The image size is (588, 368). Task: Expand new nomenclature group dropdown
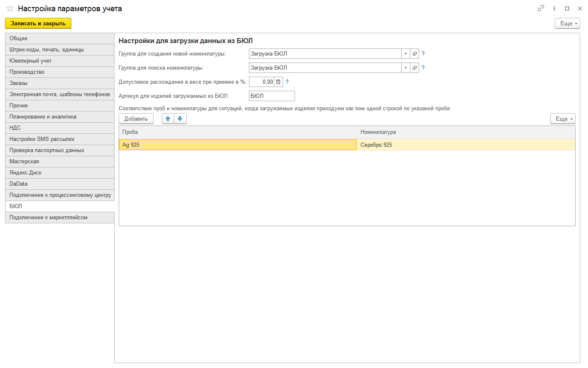[405, 54]
